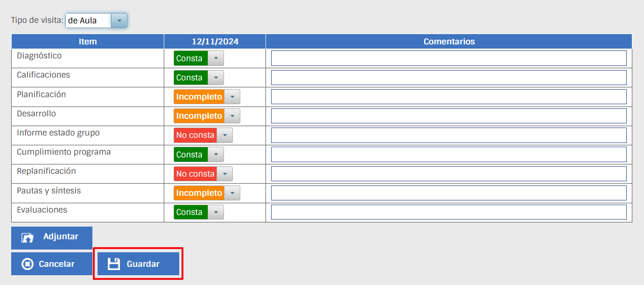Open the Cumplimiento programa status dropdown
Viewport: 644px width, 285px height.
[x=216, y=155]
